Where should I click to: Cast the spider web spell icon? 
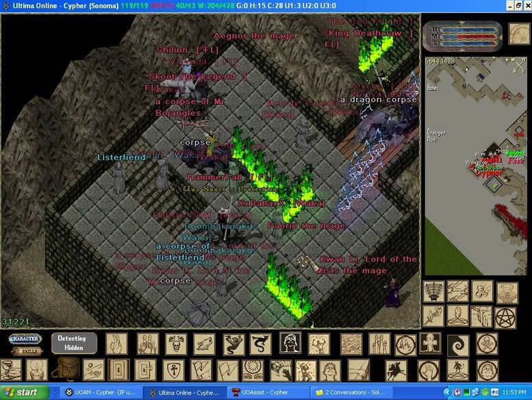(x=433, y=291)
